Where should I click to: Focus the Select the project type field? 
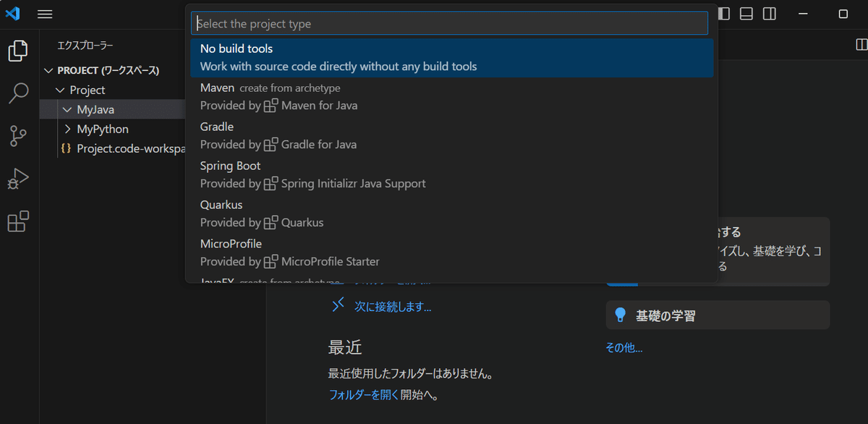[x=449, y=23]
